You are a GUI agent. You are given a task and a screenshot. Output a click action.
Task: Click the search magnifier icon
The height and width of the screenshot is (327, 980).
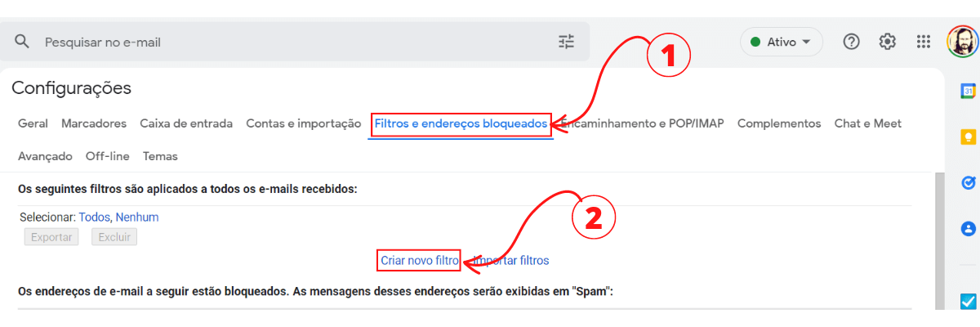22,42
